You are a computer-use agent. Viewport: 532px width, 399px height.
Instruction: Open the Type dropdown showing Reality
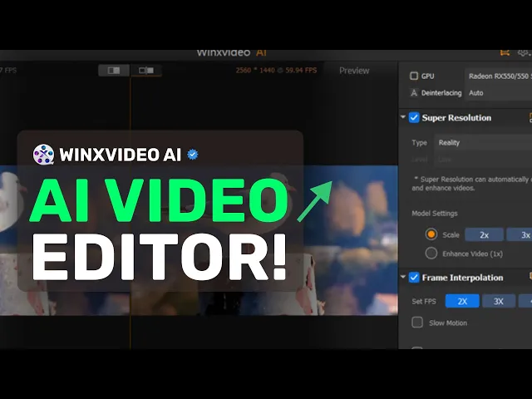click(483, 142)
